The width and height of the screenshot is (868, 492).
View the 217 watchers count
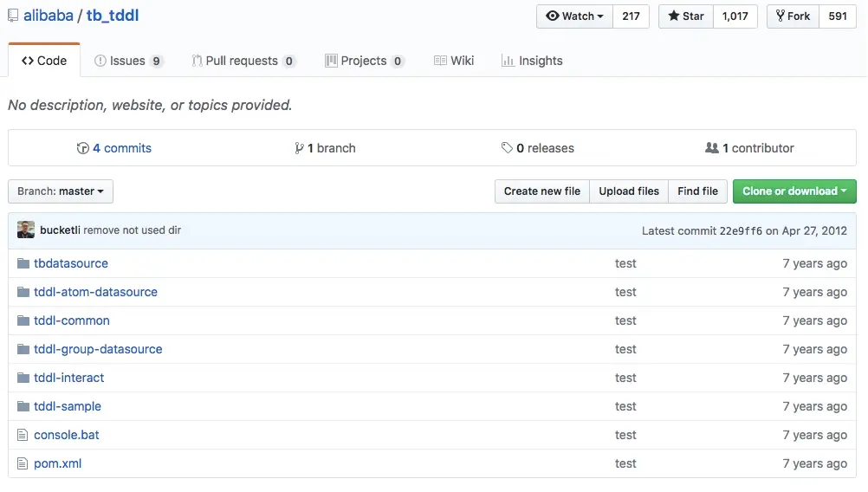tap(631, 16)
